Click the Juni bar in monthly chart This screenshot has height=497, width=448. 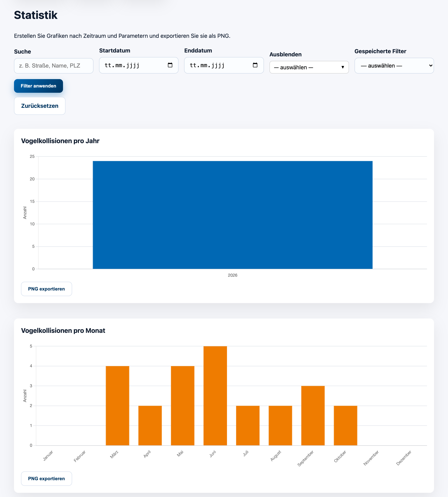[215, 396]
